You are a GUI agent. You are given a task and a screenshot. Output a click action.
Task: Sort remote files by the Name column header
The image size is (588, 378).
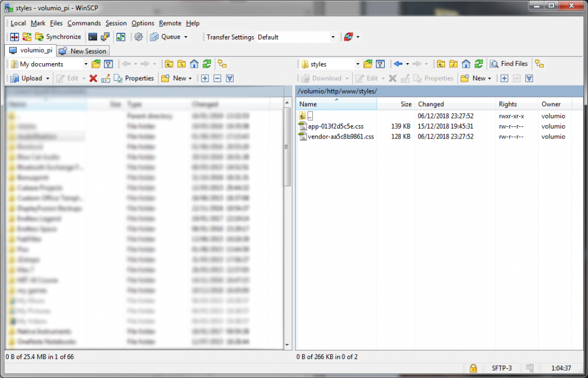pyautogui.click(x=336, y=104)
